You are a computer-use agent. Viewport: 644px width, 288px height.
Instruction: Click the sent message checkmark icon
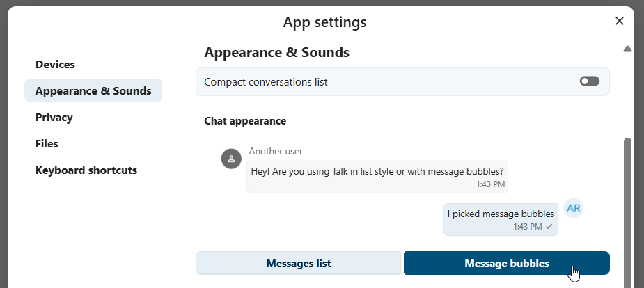[x=549, y=227]
